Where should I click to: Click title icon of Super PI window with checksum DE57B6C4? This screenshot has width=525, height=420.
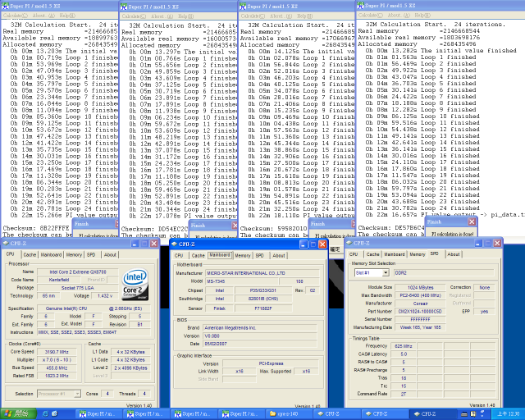[361, 6]
